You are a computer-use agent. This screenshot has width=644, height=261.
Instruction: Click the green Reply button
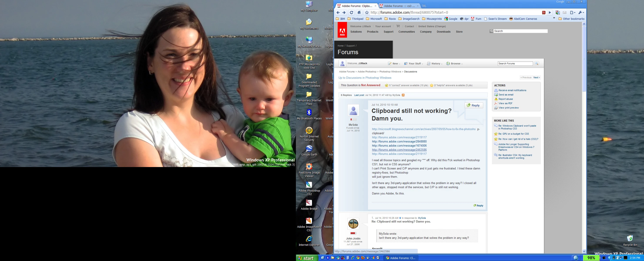474,105
